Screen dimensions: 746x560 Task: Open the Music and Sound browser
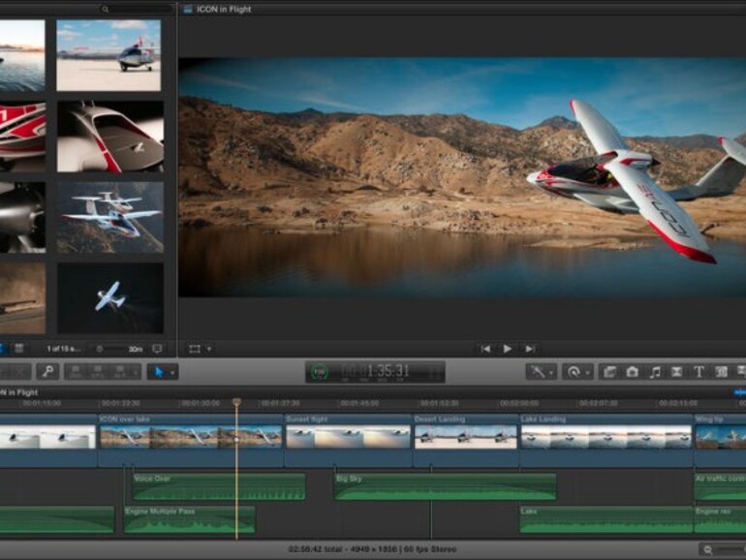coord(655,372)
